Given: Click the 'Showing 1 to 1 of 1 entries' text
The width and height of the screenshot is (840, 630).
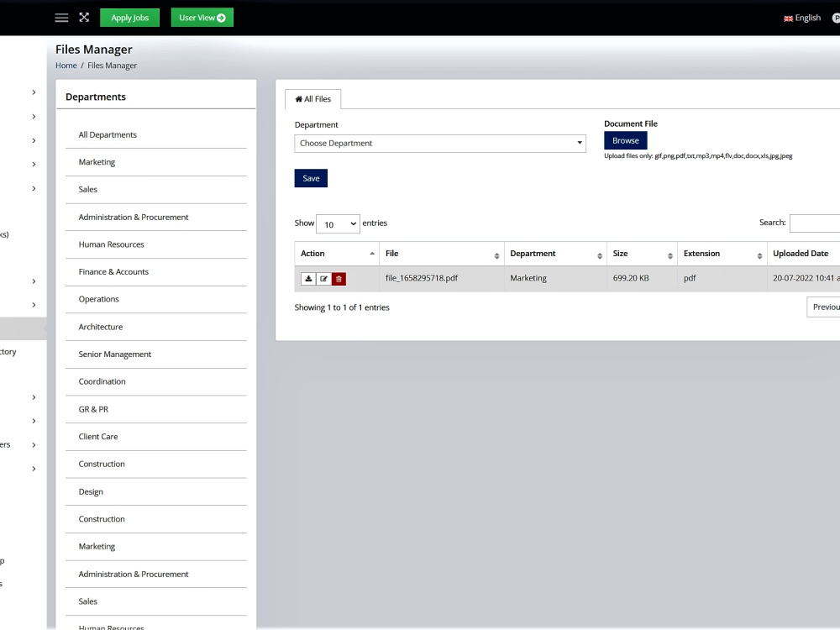Looking at the screenshot, I should point(342,307).
